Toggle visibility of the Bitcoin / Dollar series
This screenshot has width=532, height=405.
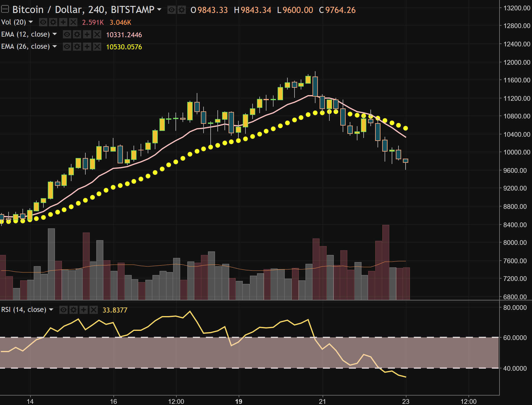coord(172,10)
